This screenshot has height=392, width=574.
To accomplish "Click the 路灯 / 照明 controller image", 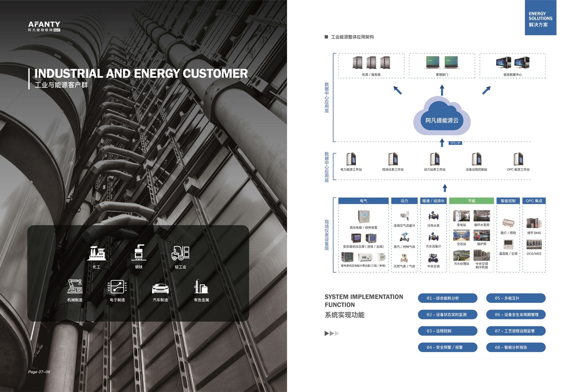I will click(508, 223).
